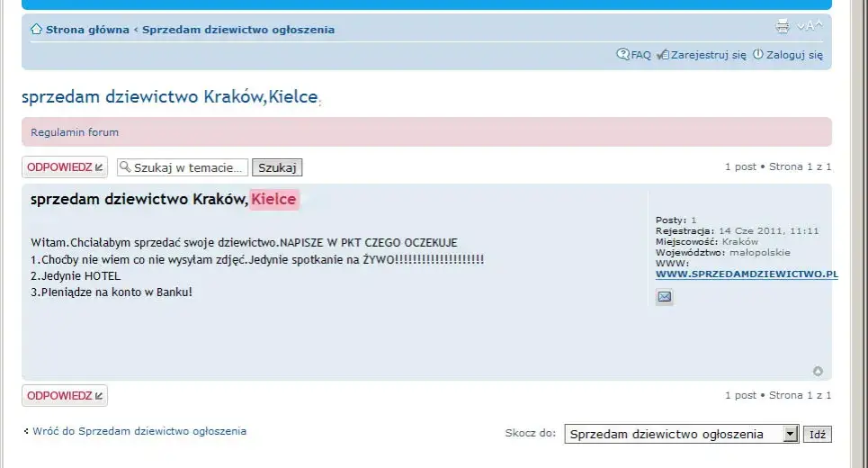Open the Sprzedam dziewictwo ogłoszenia breadcrumb link

tap(238, 30)
